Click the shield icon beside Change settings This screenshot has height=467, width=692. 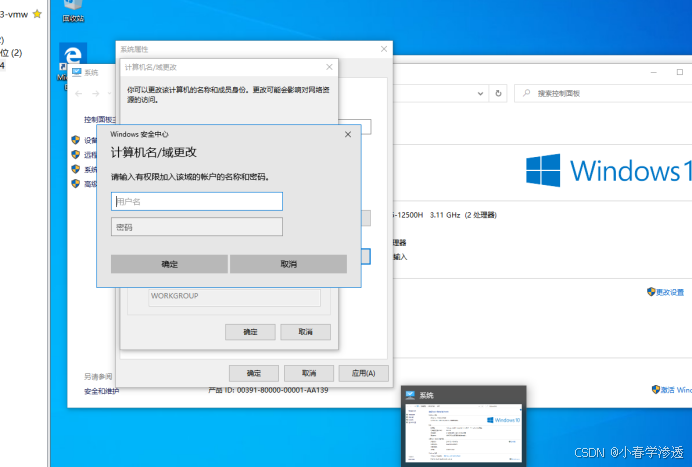[651, 292]
